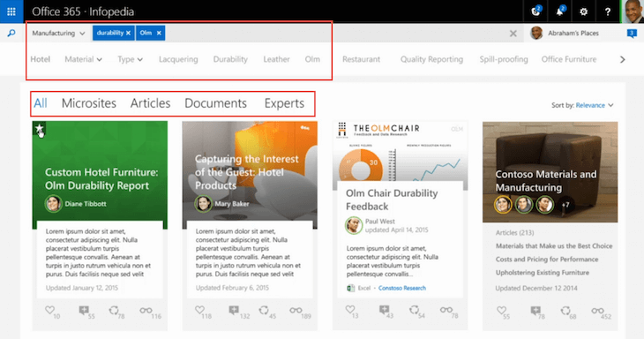Open Costs and Pricing for Performance article

coord(547,260)
